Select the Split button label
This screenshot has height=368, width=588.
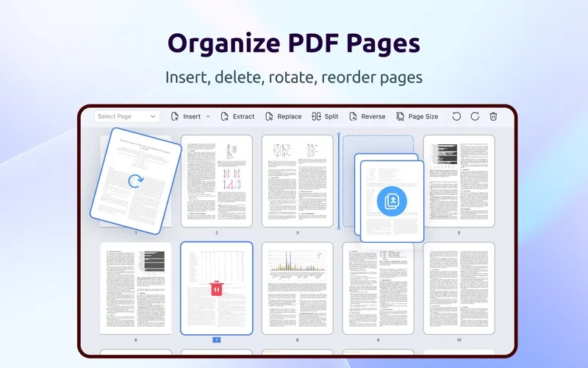coord(331,116)
